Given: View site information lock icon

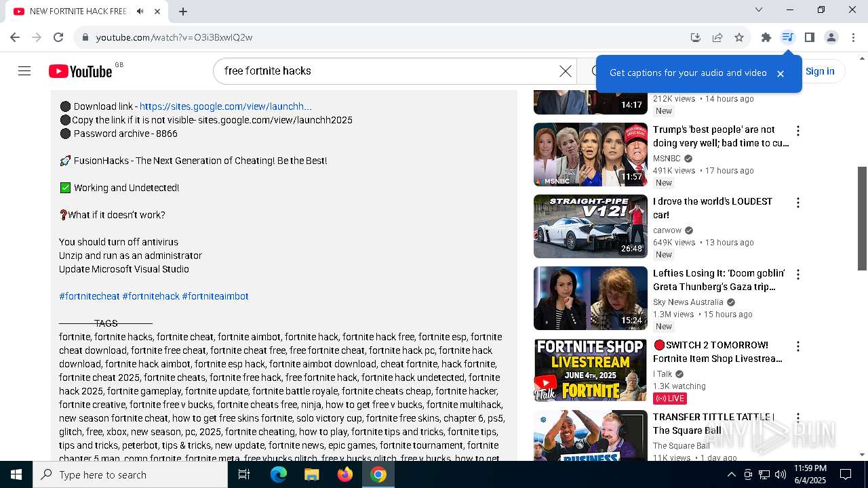Looking at the screenshot, I should tap(85, 37).
